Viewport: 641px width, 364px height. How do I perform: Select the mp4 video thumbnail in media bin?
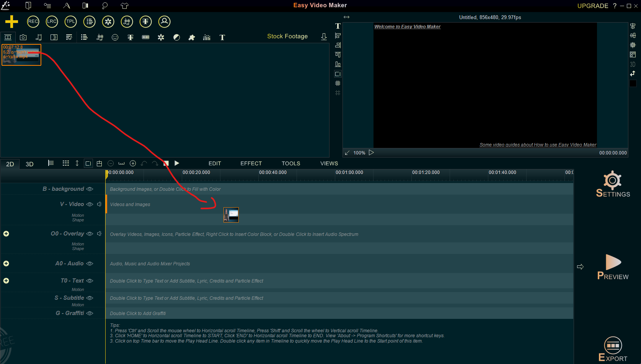click(x=21, y=55)
